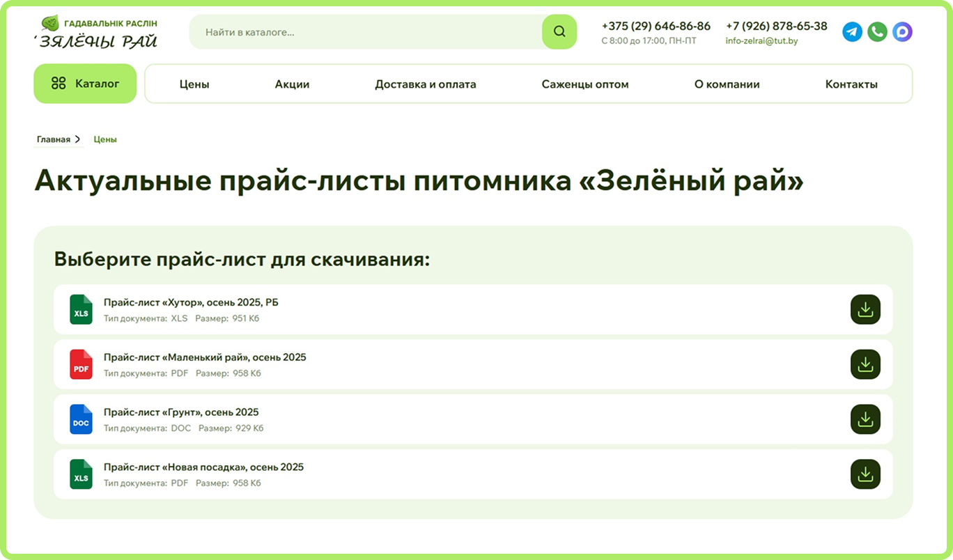Image resolution: width=953 pixels, height=560 pixels.
Task: Open the Акции menu item
Action: (x=292, y=84)
